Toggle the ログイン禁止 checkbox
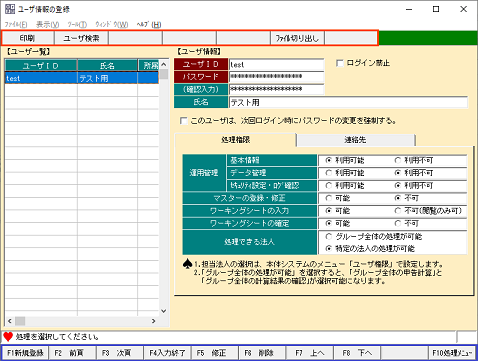Viewport: 478px width, 361px height. tap(340, 63)
